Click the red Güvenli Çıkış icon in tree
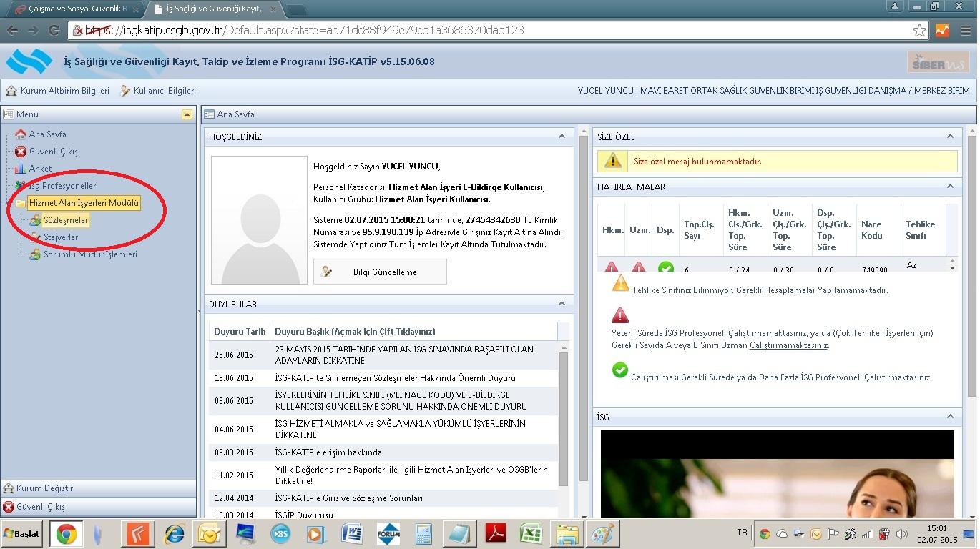Image resolution: width=980 pixels, height=549 pixels. coord(21,152)
